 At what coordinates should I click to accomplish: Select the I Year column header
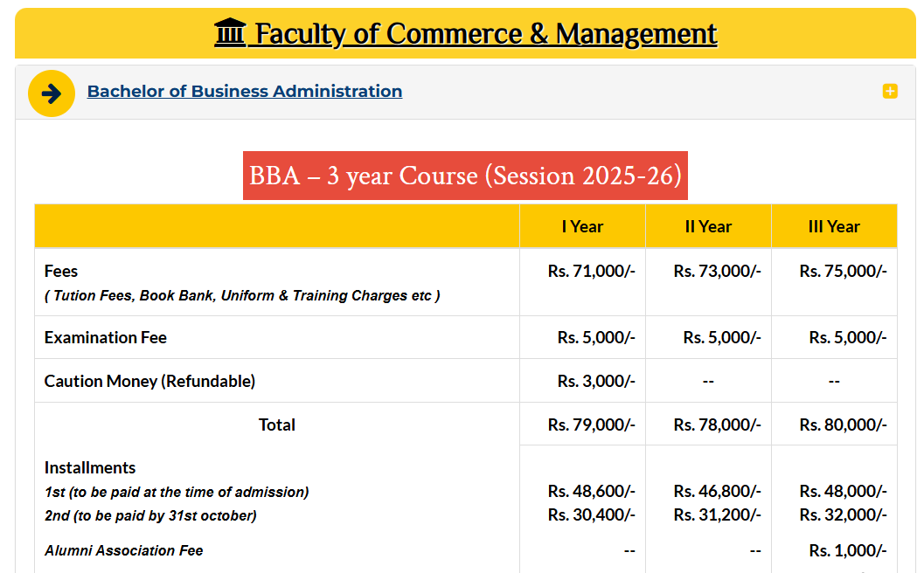[581, 225]
